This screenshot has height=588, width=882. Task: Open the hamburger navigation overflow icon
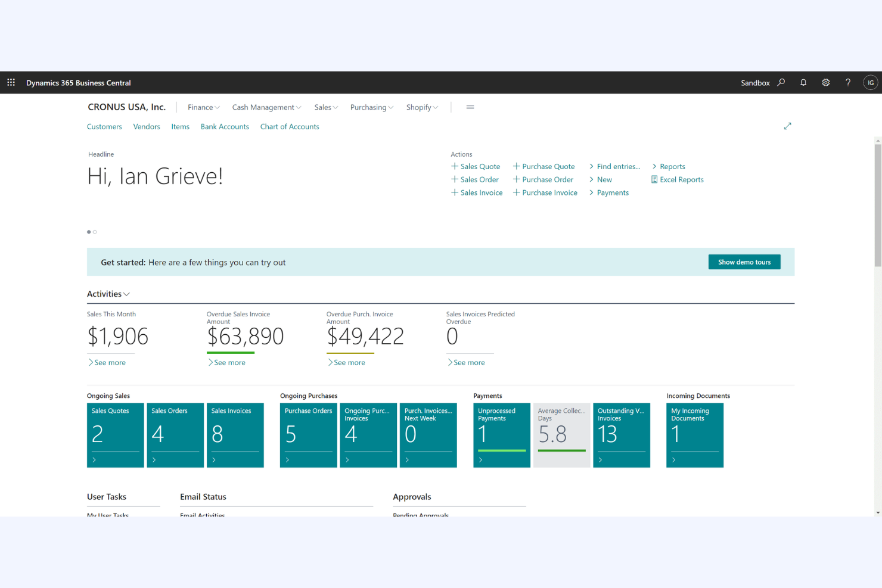point(470,107)
